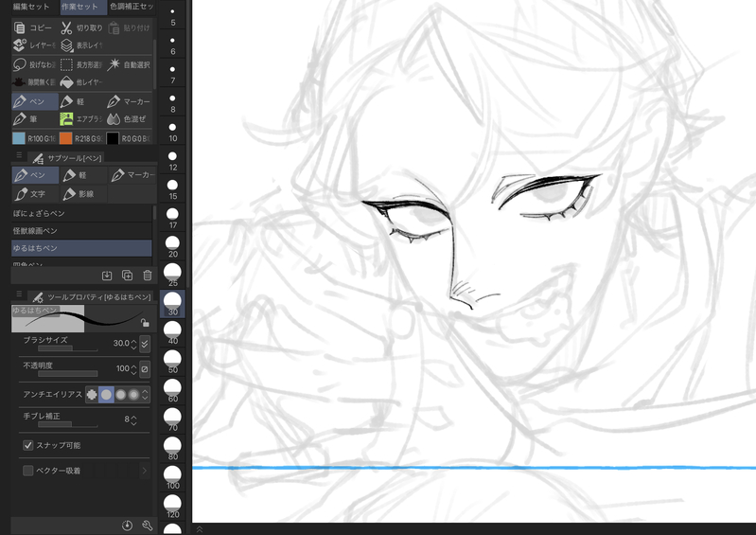Image resolution: width=756 pixels, height=535 pixels.
Task: Select the エアブラシ airbrush tool
Action: (81, 119)
